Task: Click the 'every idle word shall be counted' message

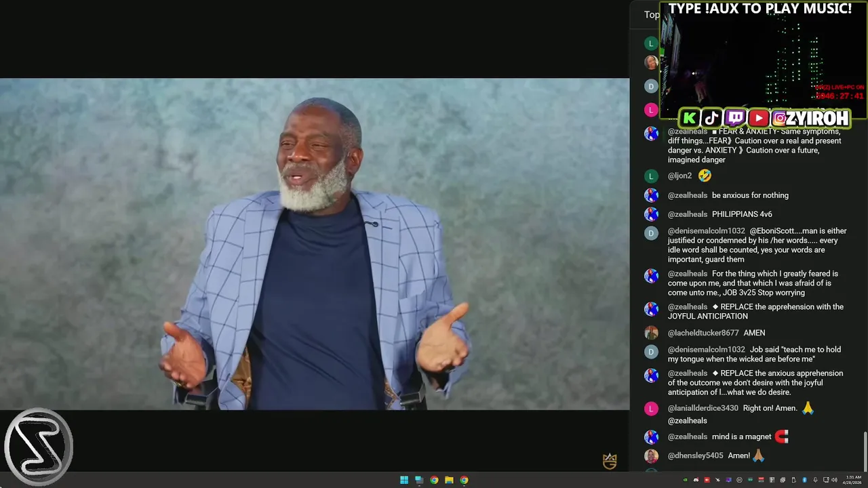Action: pos(757,245)
